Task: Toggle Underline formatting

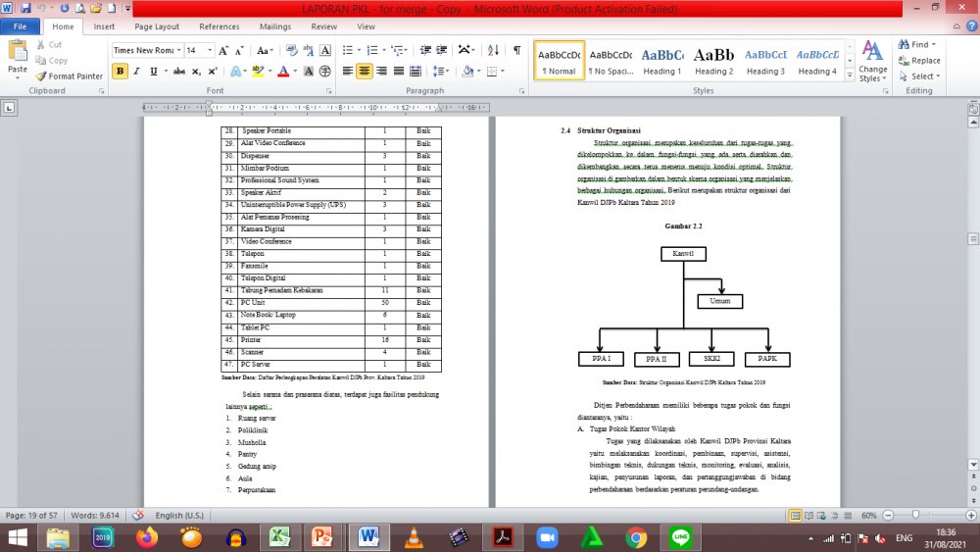Action: coord(153,72)
